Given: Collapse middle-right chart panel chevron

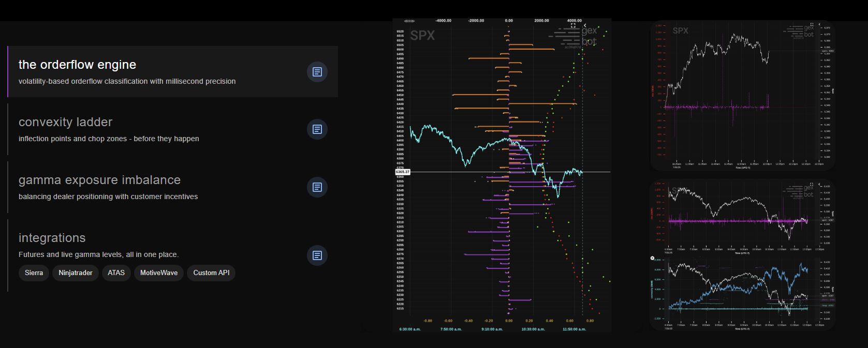Looking at the screenshot, I should pyautogui.click(x=819, y=184).
